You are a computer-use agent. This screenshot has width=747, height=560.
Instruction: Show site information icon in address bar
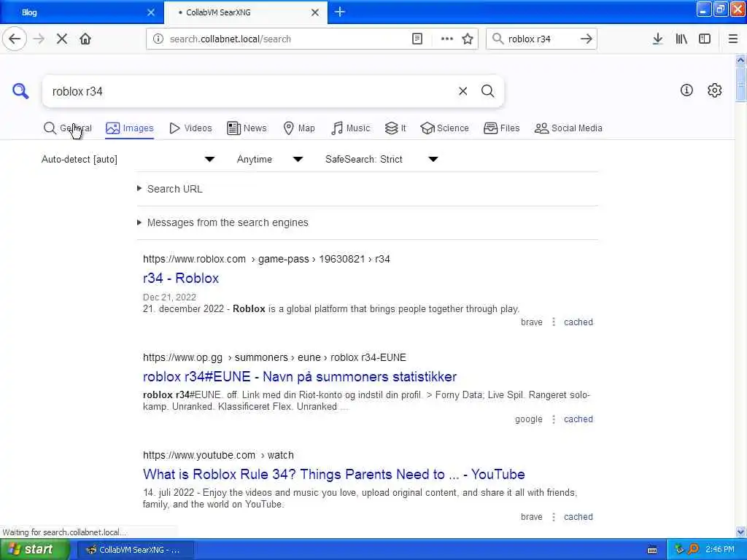click(158, 39)
